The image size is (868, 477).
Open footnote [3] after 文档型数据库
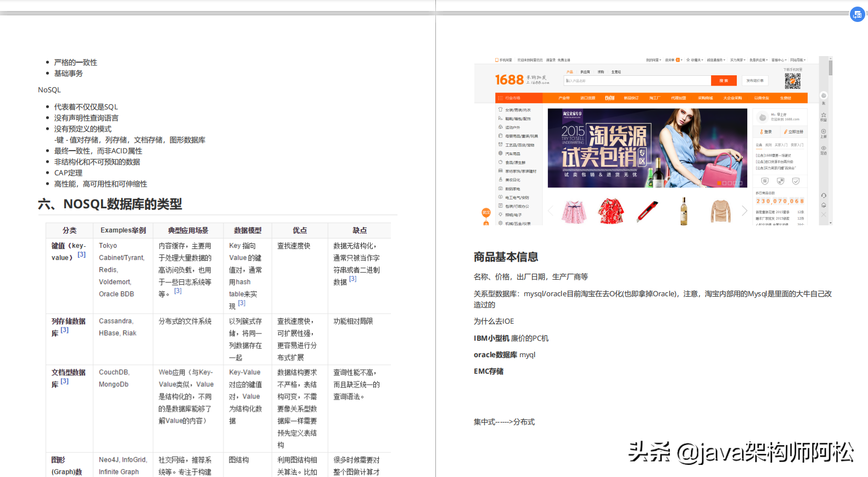pos(64,381)
